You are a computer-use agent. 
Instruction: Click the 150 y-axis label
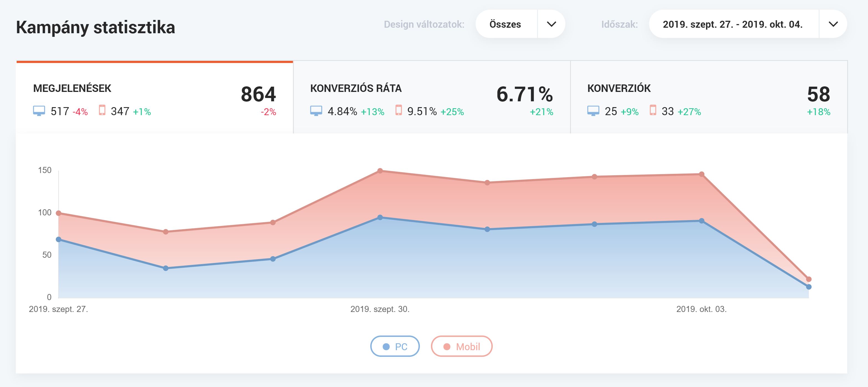pyautogui.click(x=45, y=170)
